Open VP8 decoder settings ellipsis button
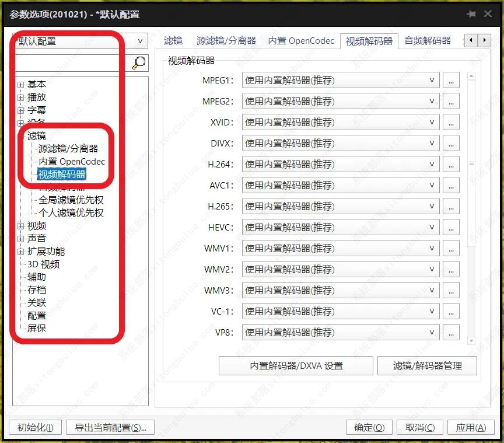This screenshot has width=504, height=443. 451,333
